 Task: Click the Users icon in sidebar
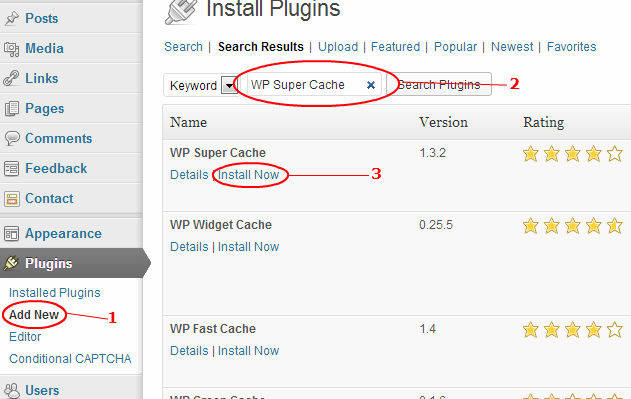tap(12, 391)
